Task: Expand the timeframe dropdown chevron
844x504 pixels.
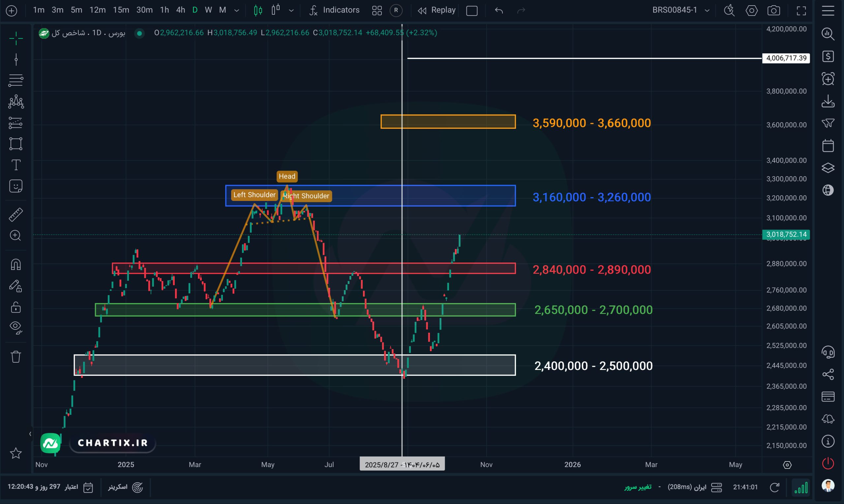Action: (237, 11)
